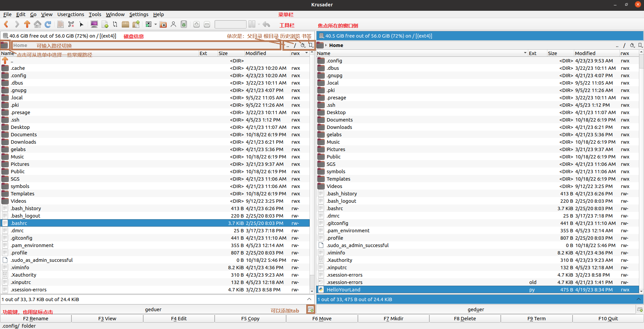Viewport: 644px width, 329px height.
Task: Pack files using the brown box icon
Action: point(125,24)
